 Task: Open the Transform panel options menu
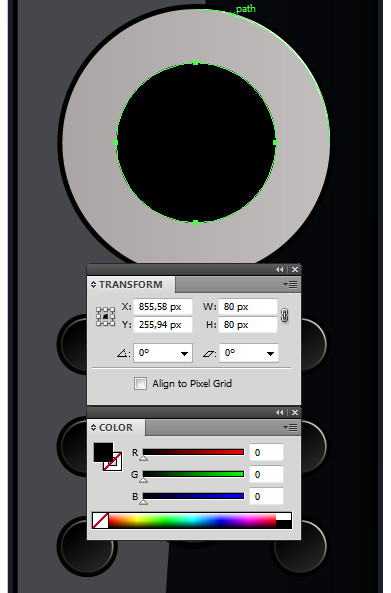[x=290, y=284]
